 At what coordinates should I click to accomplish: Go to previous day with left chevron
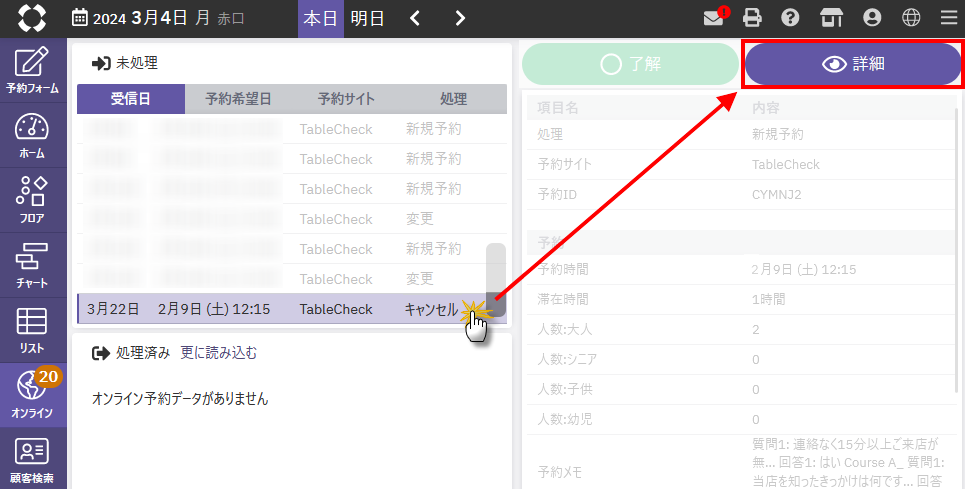click(415, 18)
